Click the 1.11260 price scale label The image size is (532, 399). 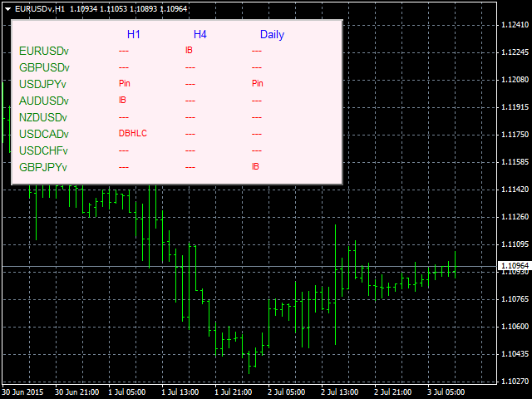(515, 216)
